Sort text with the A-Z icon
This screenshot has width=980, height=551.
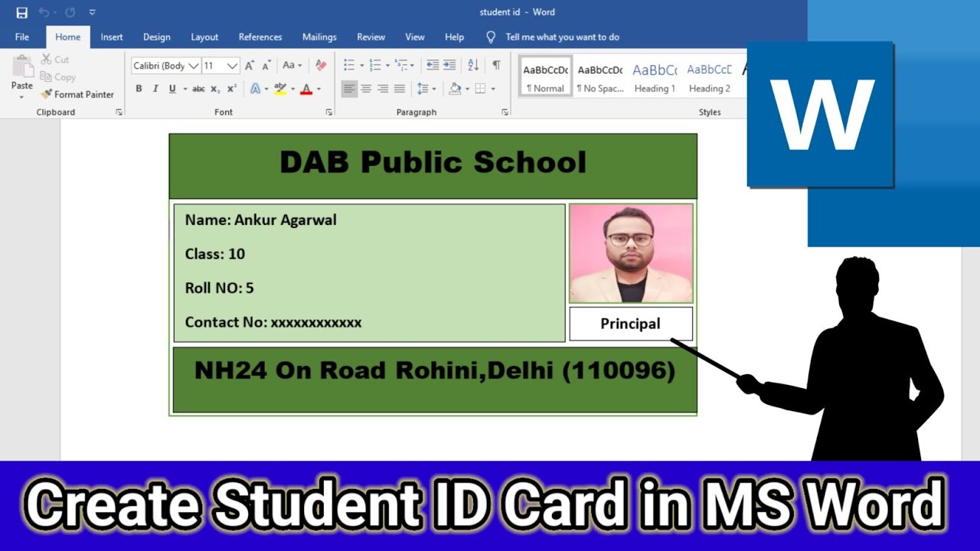[x=473, y=66]
